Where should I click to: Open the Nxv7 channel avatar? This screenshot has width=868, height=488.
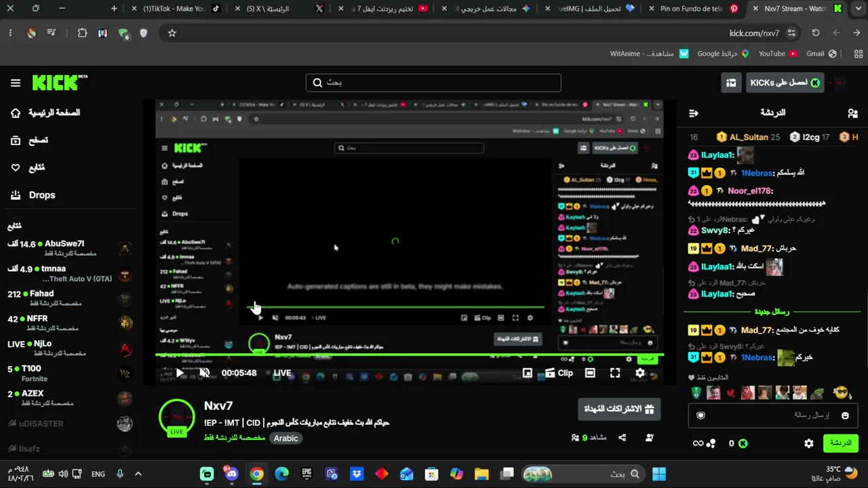point(177,418)
